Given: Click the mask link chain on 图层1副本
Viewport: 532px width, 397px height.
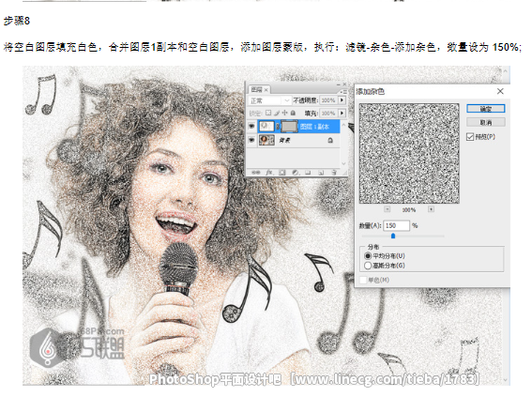Looking at the screenshot, I should (278, 126).
